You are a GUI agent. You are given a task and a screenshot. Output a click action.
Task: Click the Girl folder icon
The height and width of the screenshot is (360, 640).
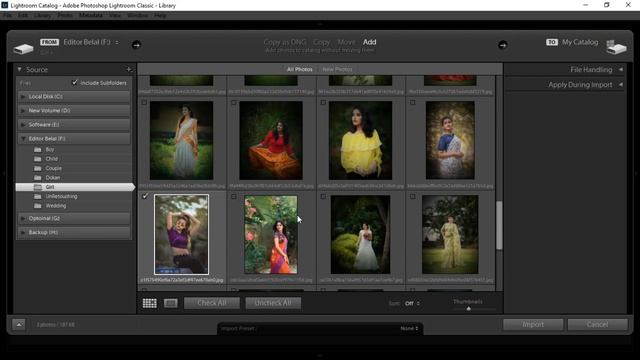tap(38, 187)
